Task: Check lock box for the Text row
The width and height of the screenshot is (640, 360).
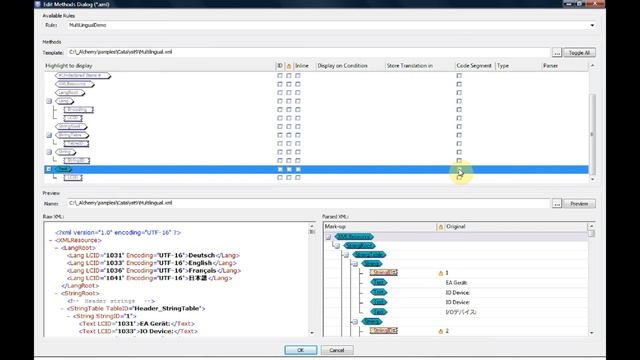Action: pos(289,169)
